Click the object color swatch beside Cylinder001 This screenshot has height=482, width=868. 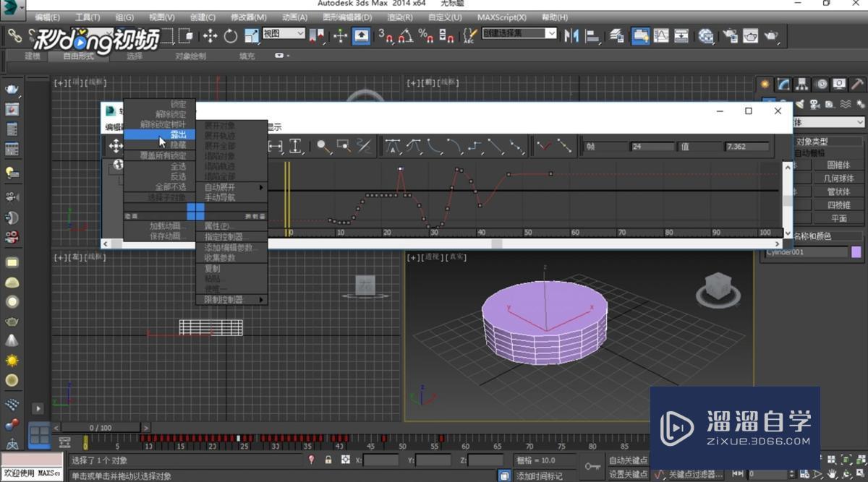pos(855,251)
